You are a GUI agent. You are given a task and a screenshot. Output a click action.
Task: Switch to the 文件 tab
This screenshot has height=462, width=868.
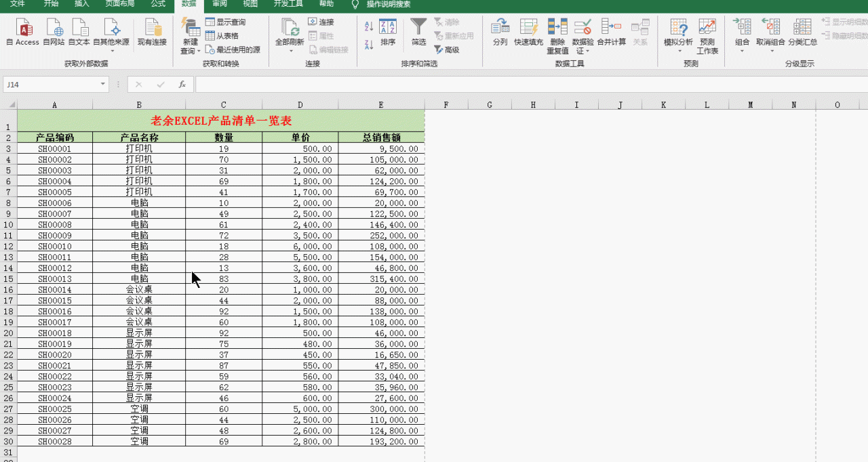pos(18,4)
